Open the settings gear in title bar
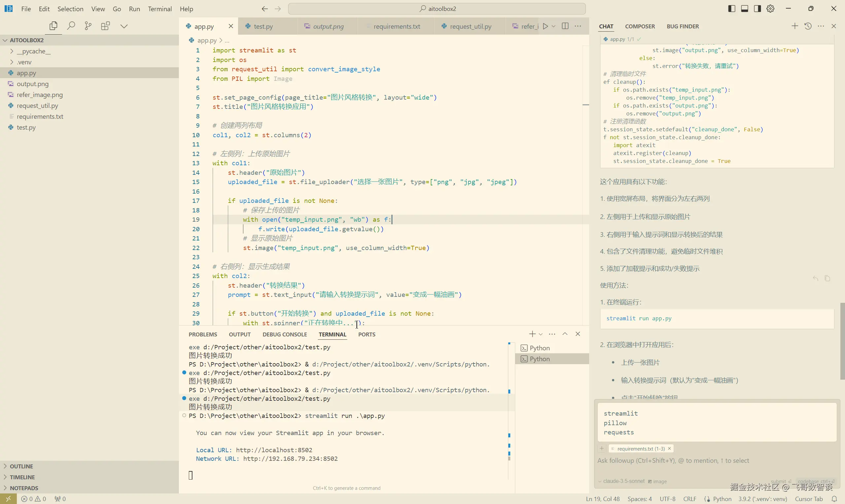 (x=770, y=9)
